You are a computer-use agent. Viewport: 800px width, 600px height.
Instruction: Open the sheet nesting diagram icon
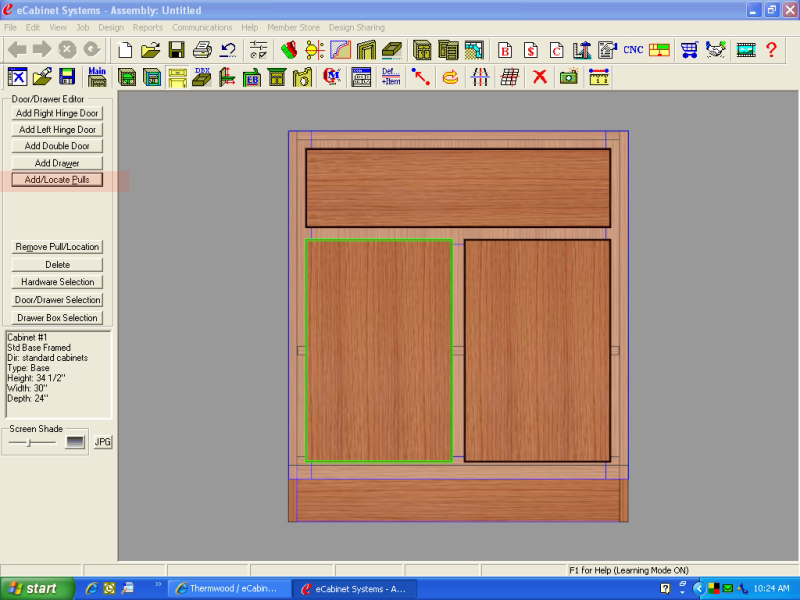(659, 50)
